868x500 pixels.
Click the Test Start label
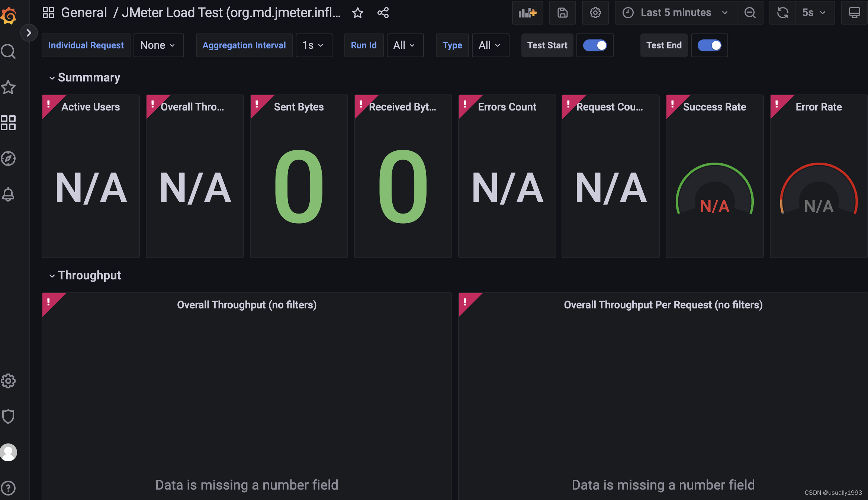click(x=547, y=45)
